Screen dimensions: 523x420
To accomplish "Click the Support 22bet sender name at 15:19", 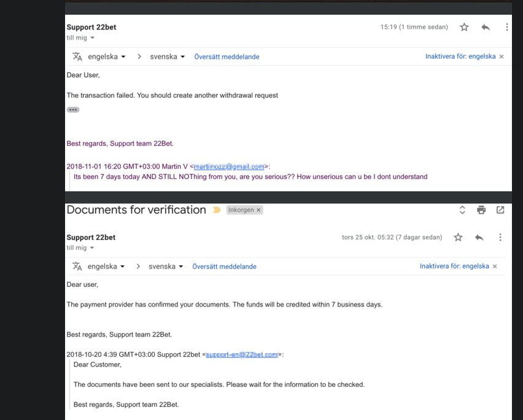I will [x=91, y=28].
